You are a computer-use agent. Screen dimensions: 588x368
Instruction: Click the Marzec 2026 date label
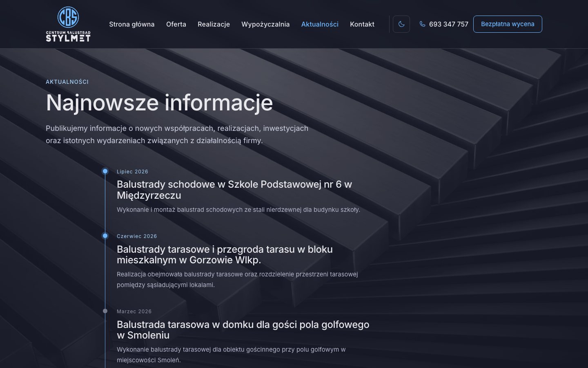134,312
